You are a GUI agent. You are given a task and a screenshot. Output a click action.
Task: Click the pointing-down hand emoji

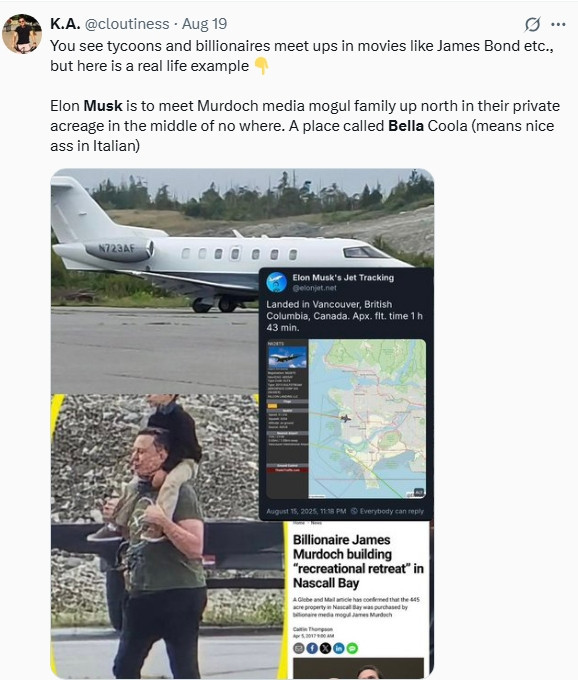point(261,66)
